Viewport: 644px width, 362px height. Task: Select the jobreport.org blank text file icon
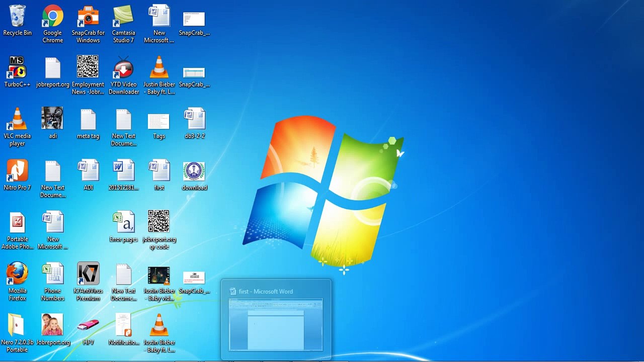point(53,72)
